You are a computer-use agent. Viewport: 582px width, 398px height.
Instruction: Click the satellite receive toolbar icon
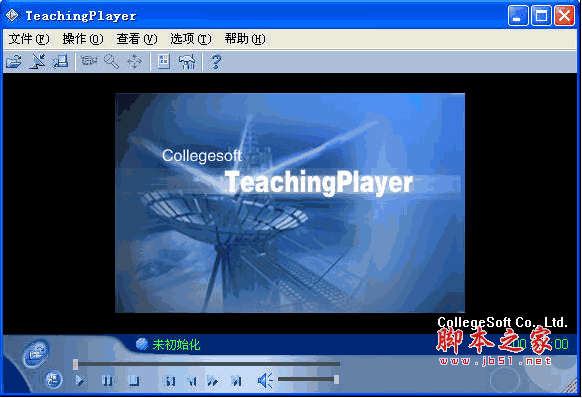pos(37,61)
